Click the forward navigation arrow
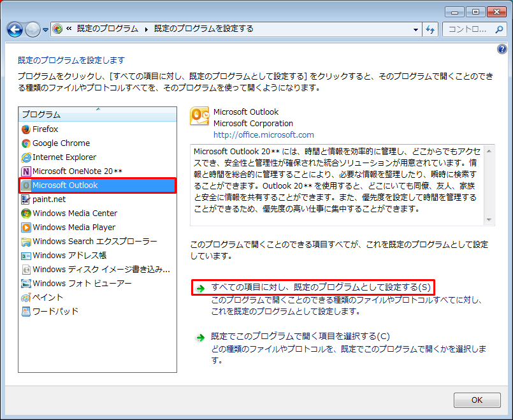513x420 pixels. pos(33,30)
